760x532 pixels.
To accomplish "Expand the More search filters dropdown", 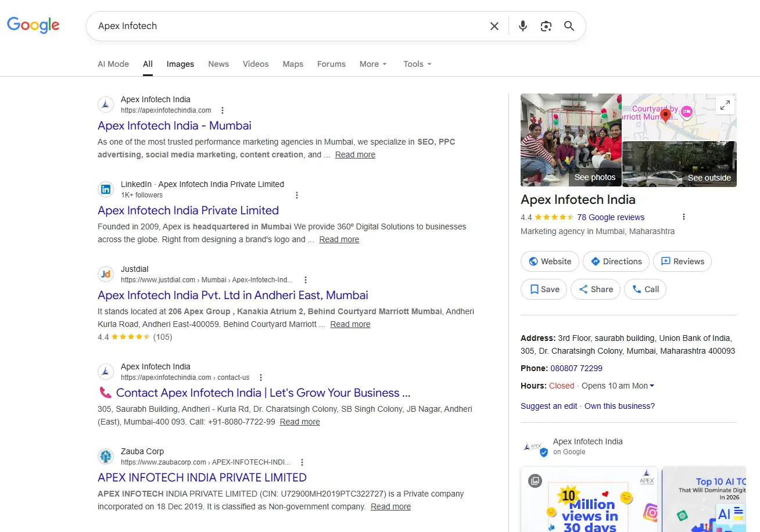I will [x=373, y=64].
